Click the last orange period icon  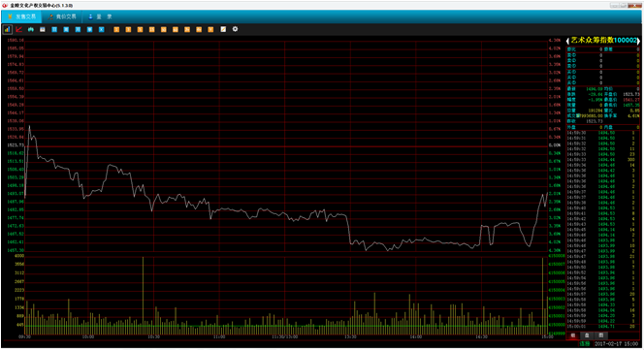[210, 29]
